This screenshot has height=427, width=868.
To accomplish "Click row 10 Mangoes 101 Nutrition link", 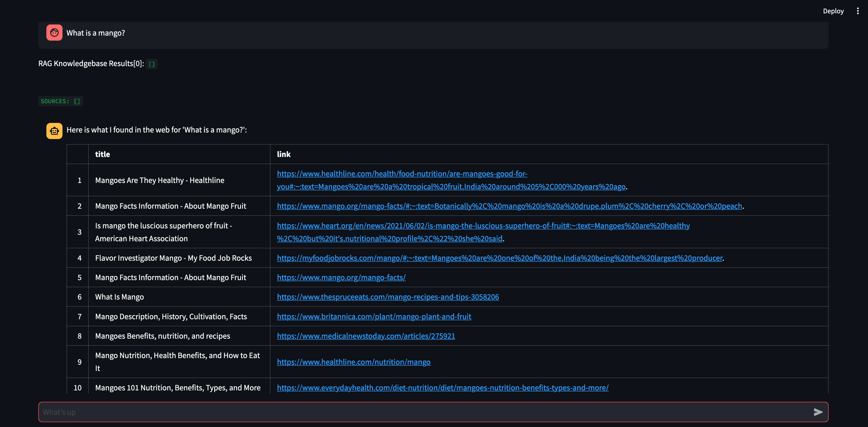I will point(443,387).
